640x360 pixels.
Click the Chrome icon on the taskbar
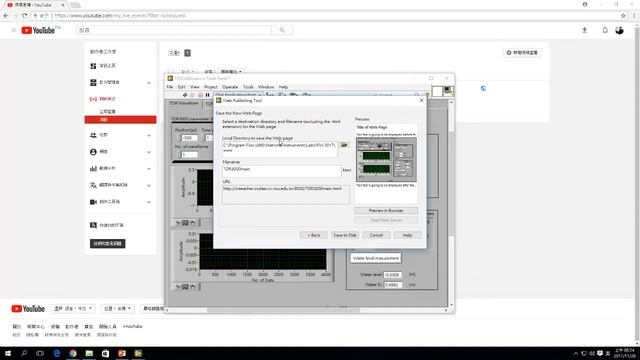click(x=73, y=353)
